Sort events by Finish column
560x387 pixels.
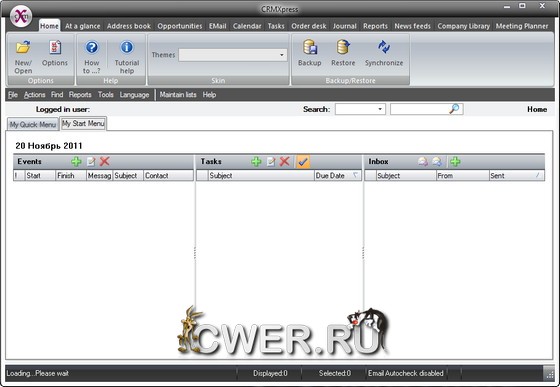click(71, 176)
